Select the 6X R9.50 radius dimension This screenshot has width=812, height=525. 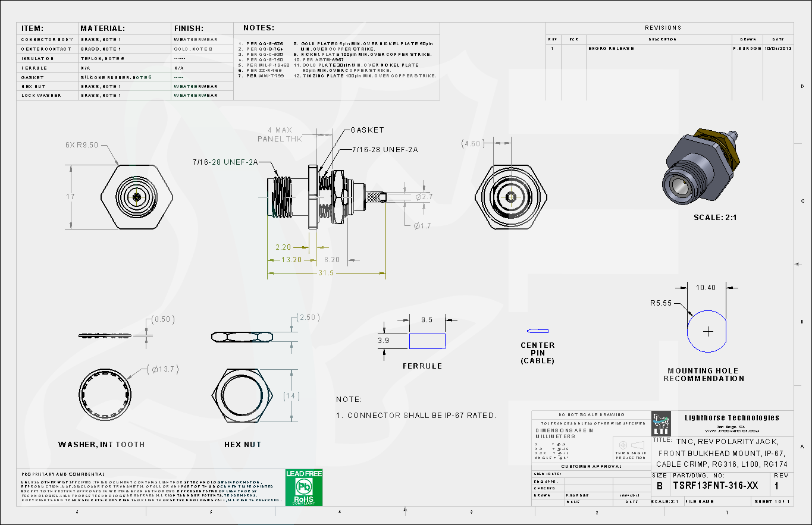point(82,145)
